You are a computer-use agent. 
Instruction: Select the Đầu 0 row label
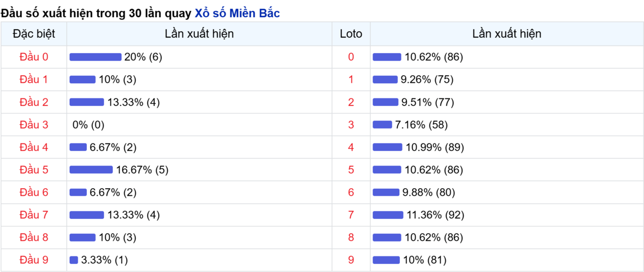(x=34, y=57)
